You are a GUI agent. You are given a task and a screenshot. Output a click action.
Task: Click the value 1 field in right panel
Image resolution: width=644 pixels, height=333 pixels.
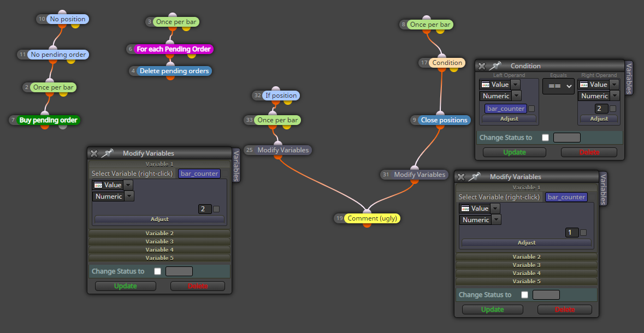click(572, 233)
